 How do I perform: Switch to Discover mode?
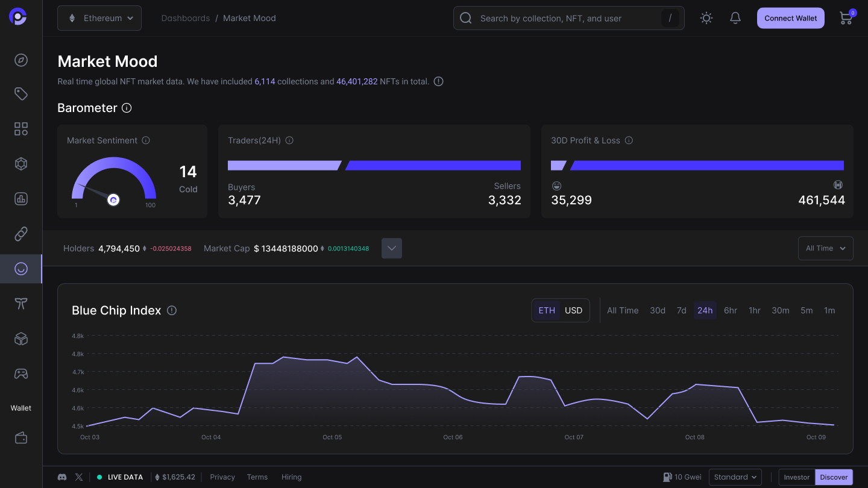(x=834, y=477)
